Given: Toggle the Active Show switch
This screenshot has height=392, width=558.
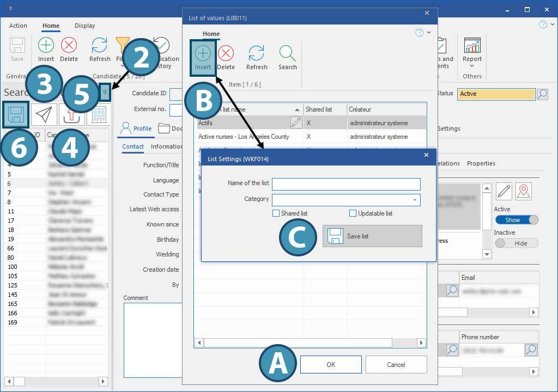Looking at the screenshot, I should [516, 220].
